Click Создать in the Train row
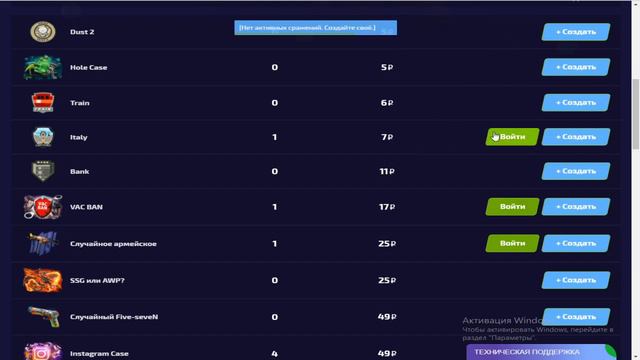640x360 pixels. click(x=576, y=102)
